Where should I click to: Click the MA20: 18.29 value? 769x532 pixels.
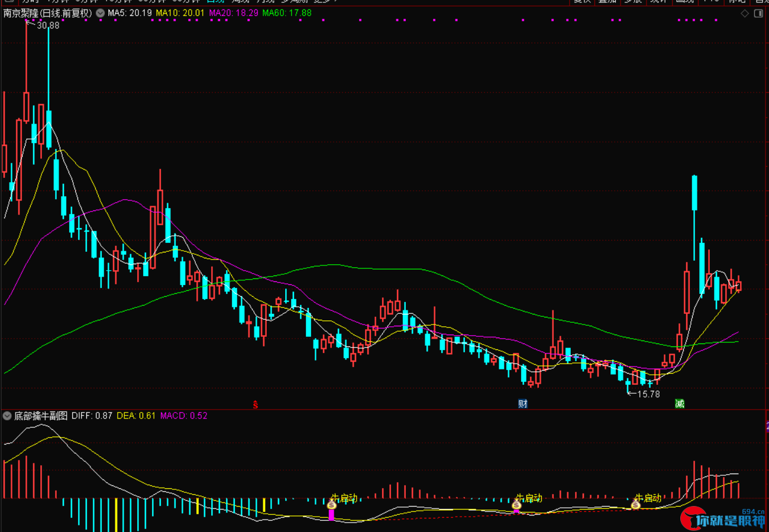(x=233, y=12)
